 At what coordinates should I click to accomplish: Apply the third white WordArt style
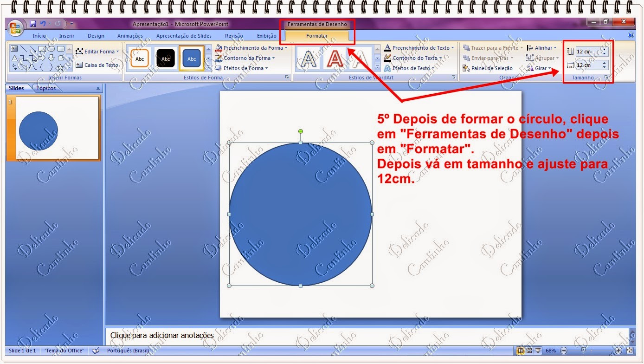coord(360,58)
